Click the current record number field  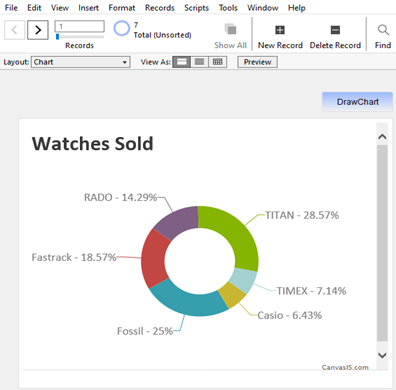click(80, 26)
